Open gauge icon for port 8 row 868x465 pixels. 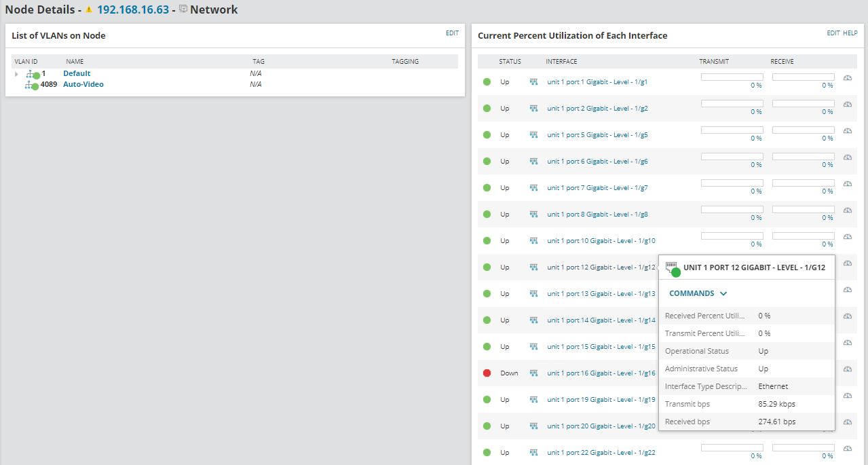click(x=847, y=210)
